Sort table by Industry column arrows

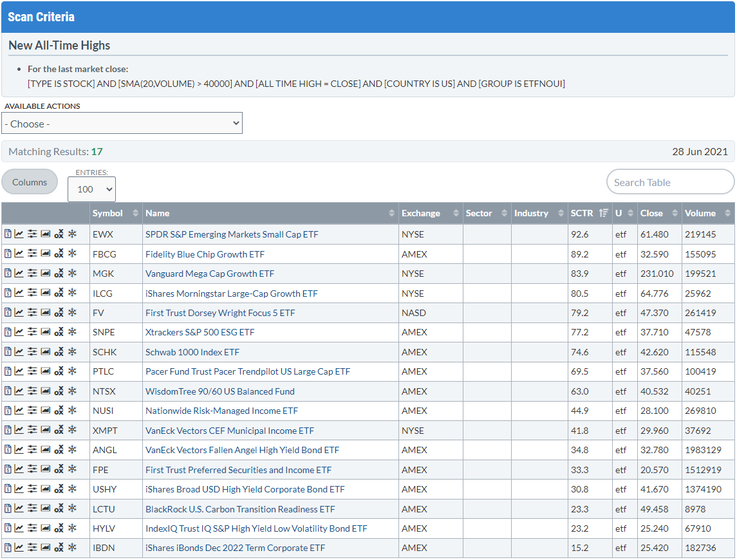tap(560, 213)
